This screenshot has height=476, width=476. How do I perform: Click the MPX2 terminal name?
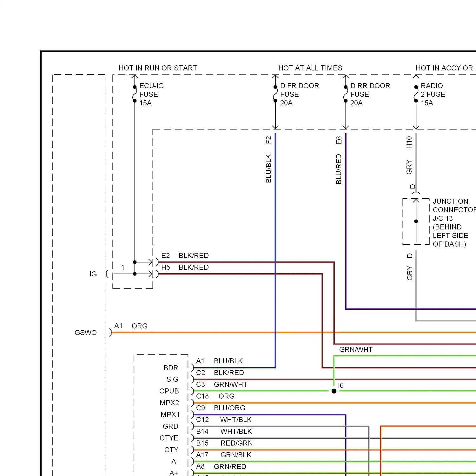pyautogui.click(x=169, y=403)
